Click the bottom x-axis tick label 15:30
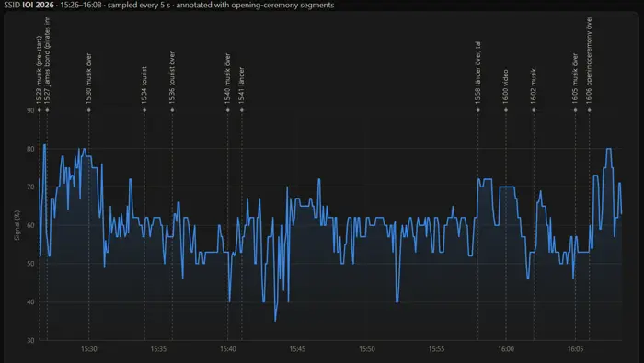Image resolution: width=644 pixels, height=363 pixels. tap(88, 349)
